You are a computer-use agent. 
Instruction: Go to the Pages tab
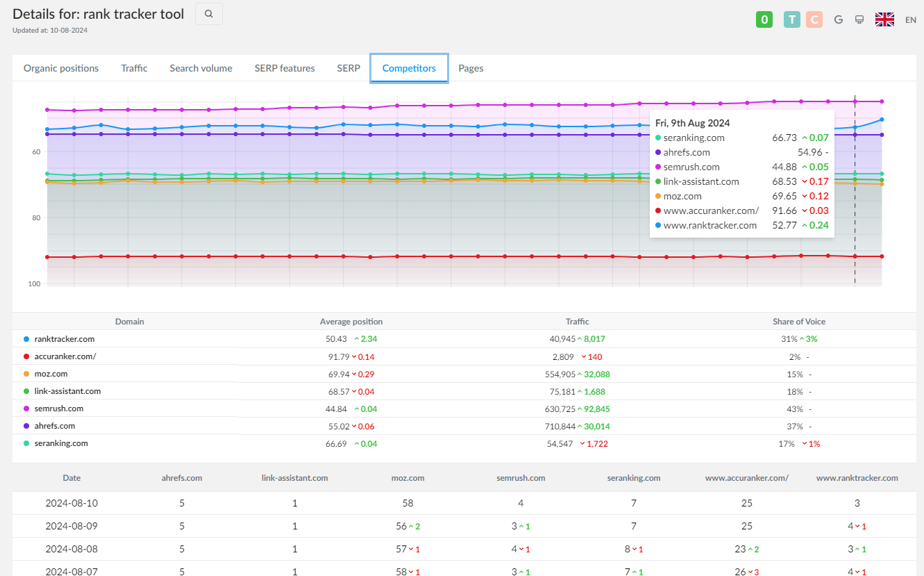(x=471, y=68)
